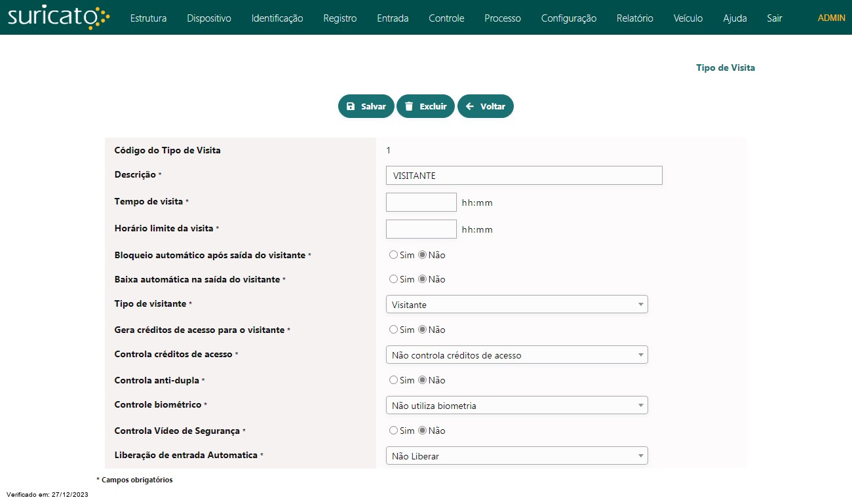
Task: Open the Configuração menu
Action: point(569,18)
